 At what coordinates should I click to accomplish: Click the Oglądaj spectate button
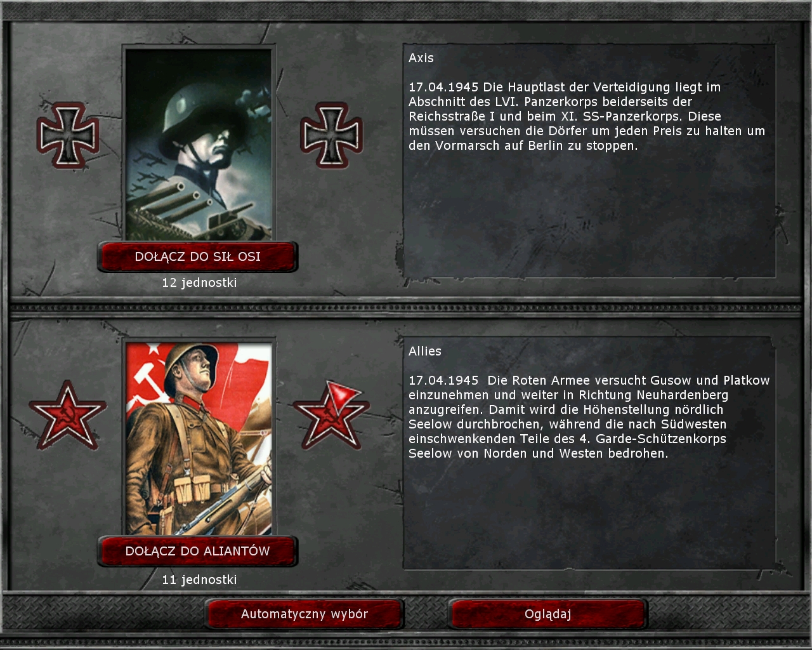point(547,614)
